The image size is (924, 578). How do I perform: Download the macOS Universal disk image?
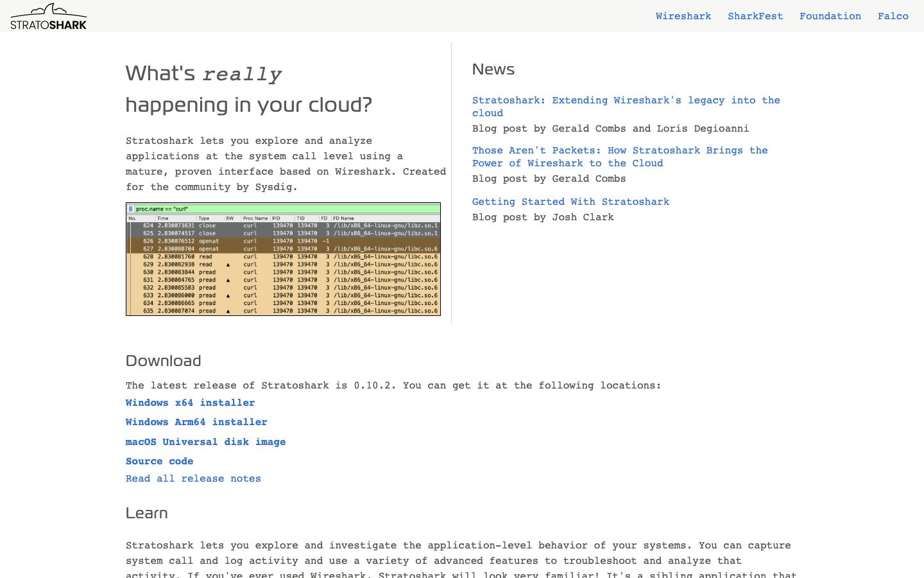(205, 442)
